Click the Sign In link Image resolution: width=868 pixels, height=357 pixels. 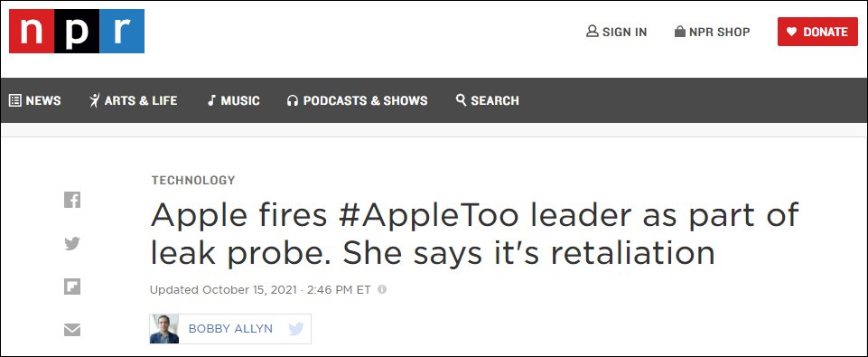pyautogui.click(x=624, y=33)
